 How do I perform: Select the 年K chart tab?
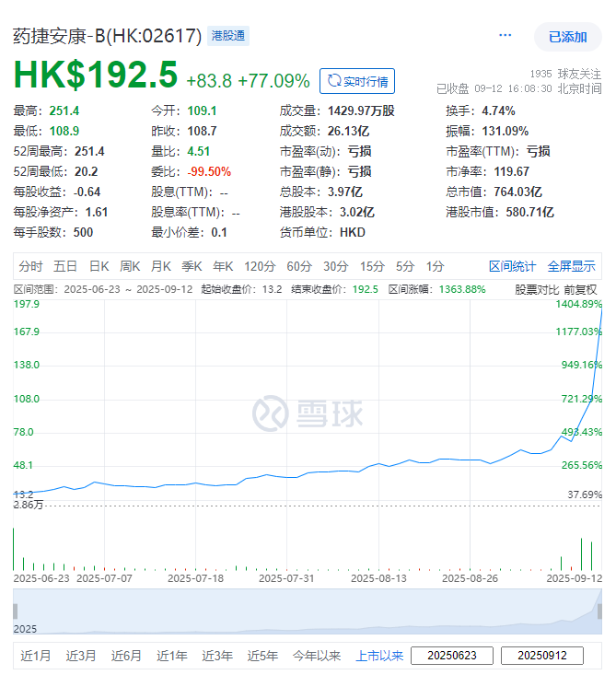pos(223,266)
